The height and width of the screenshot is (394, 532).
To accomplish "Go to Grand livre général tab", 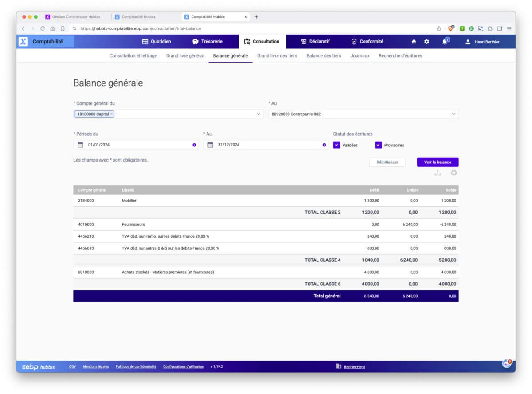I will (x=185, y=56).
